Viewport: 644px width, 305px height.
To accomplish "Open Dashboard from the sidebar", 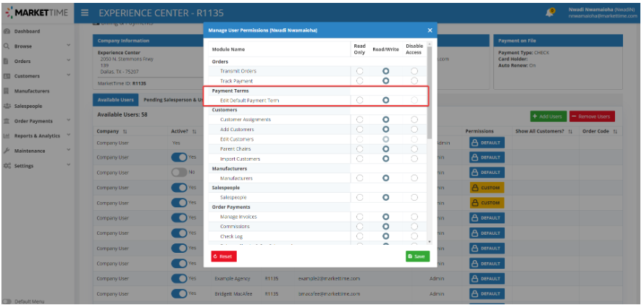I will 27,31.
